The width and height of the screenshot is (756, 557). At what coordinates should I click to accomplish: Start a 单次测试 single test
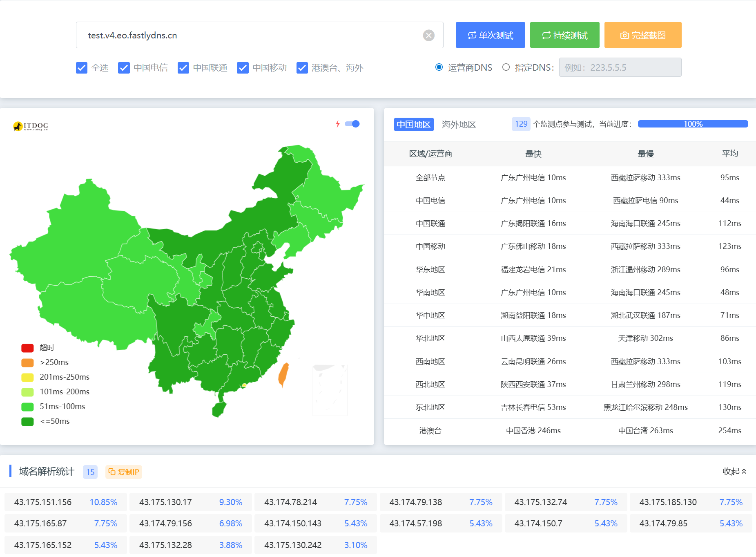pyautogui.click(x=490, y=35)
